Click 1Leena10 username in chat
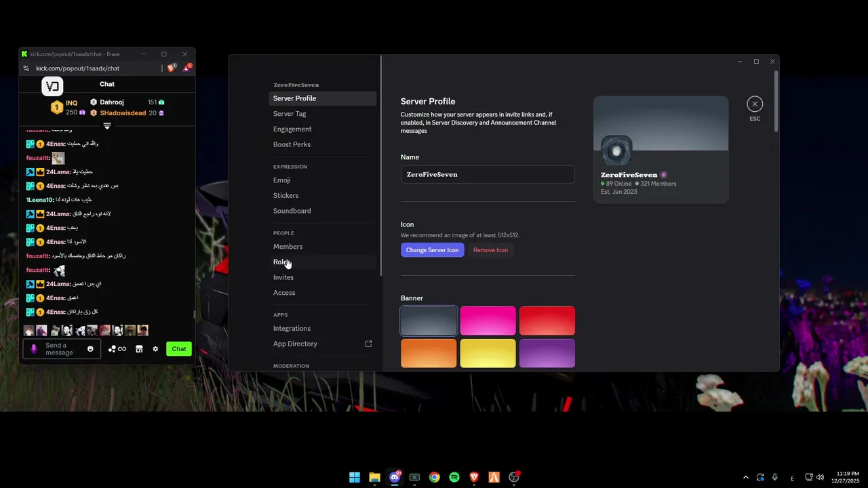Viewport: 868px width, 488px height. point(39,200)
